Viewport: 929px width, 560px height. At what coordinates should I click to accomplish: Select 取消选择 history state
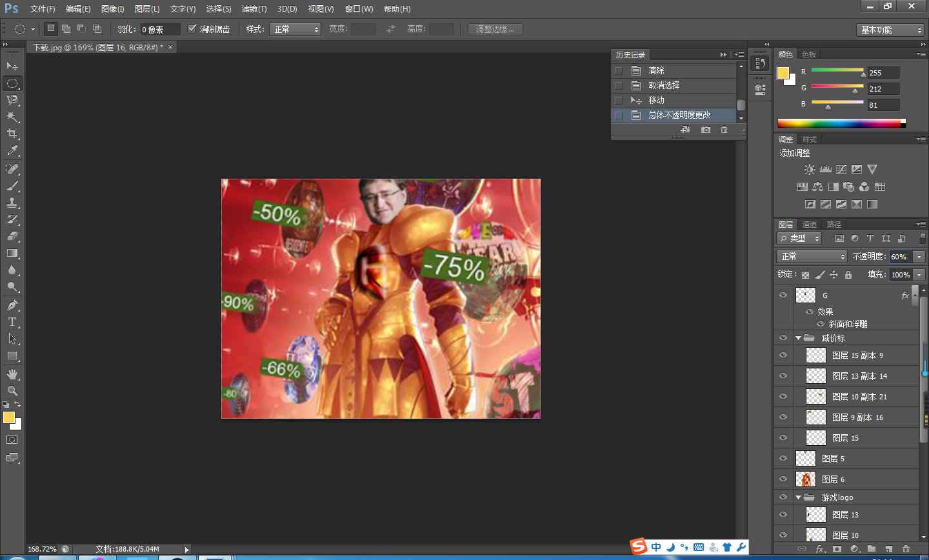point(674,85)
